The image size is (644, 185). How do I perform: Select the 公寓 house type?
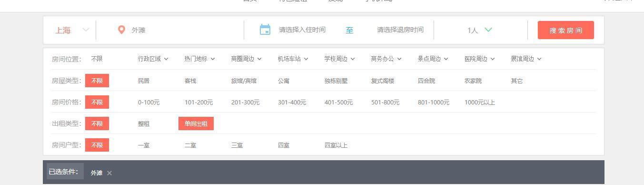coord(284,81)
